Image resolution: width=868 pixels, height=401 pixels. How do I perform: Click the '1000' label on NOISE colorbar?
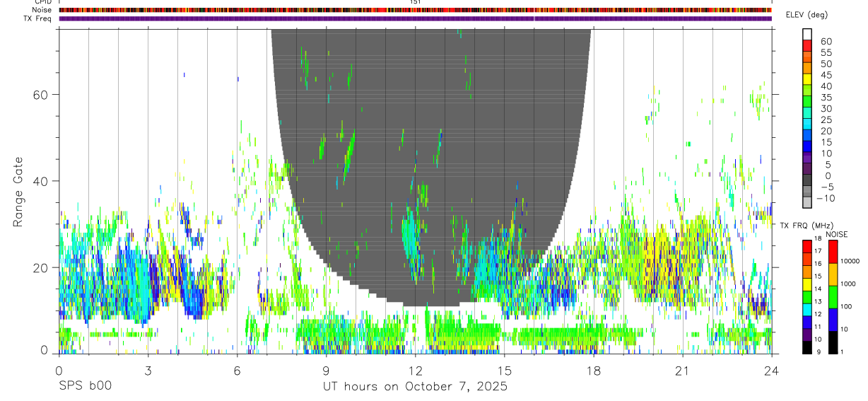coord(847,284)
